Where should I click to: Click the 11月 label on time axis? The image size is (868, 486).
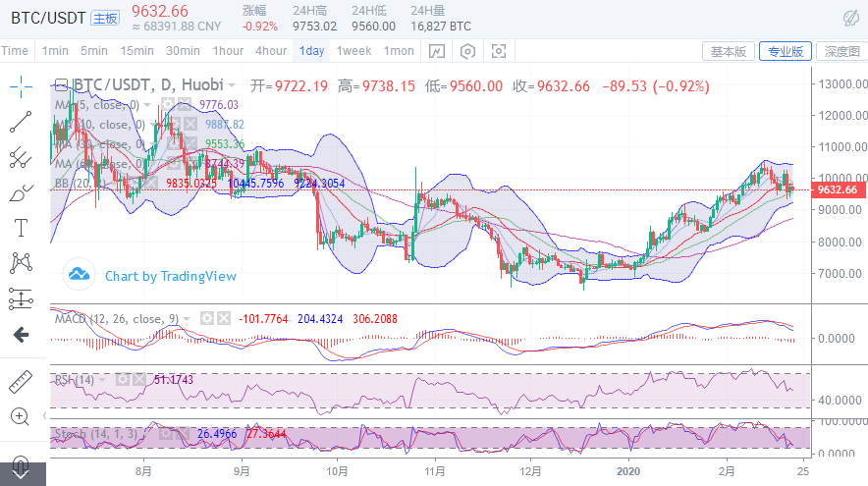click(x=435, y=471)
